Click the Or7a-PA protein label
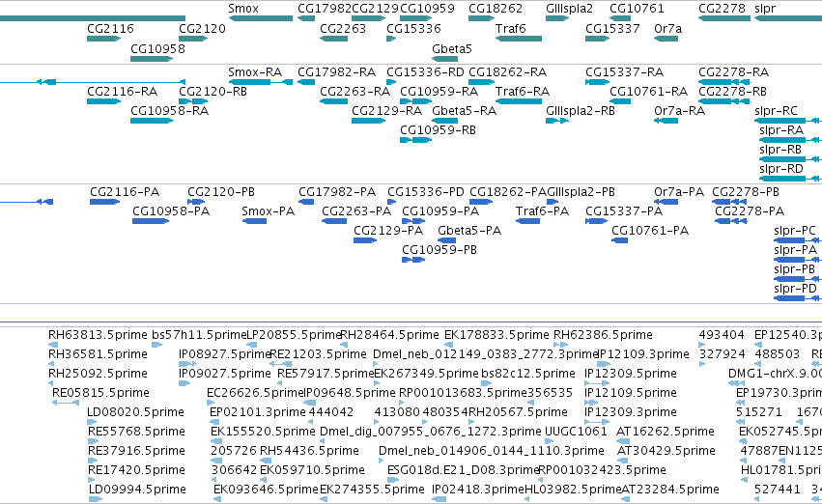This screenshot has height=504, width=822. click(679, 192)
